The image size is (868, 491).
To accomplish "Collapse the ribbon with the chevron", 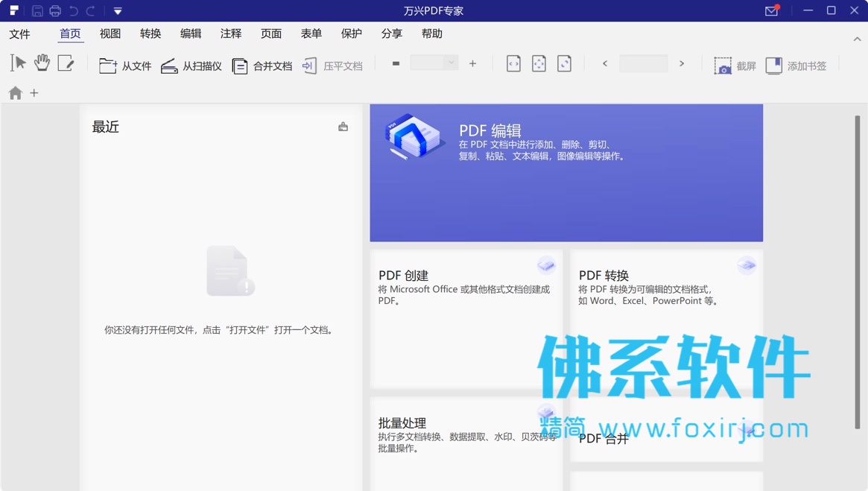I will click(x=857, y=39).
